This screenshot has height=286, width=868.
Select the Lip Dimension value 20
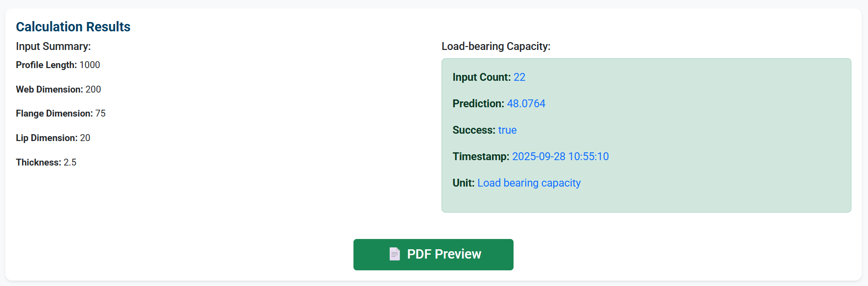tap(85, 138)
